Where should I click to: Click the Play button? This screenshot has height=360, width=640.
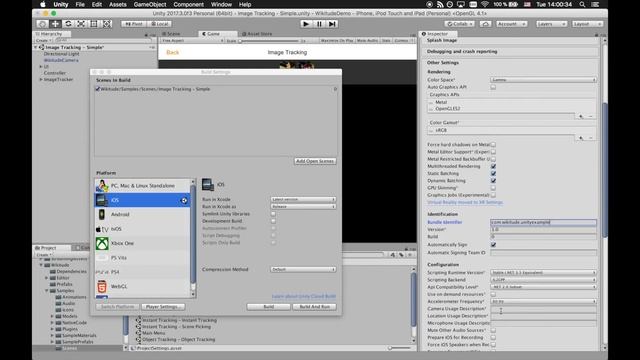point(306,24)
